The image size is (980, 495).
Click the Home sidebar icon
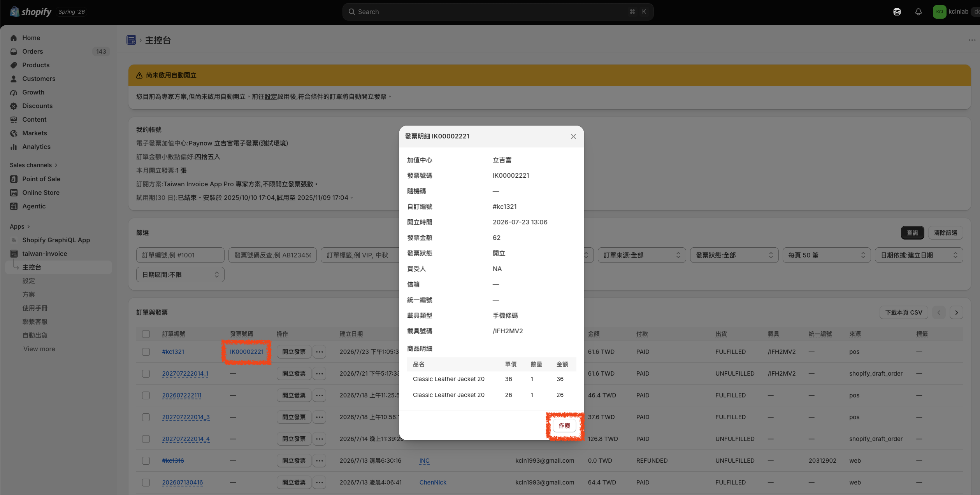14,38
